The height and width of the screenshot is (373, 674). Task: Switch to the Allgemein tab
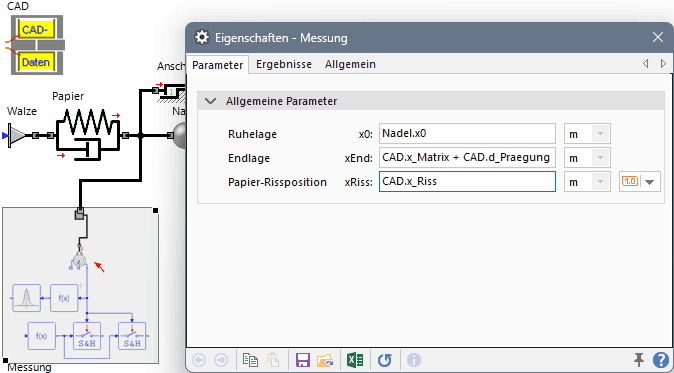click(x=350, y=64)
